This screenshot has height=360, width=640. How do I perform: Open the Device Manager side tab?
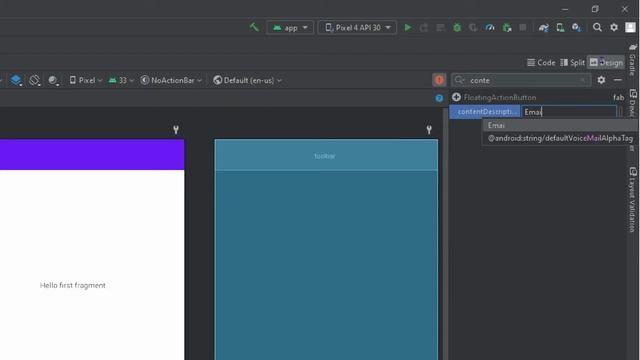[x=632, y=104]
